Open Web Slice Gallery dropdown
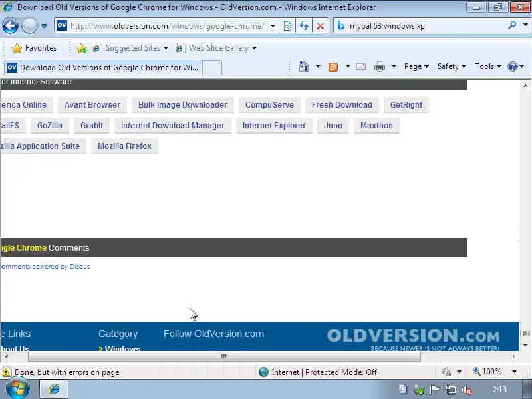This screenshot has width=532, height=399. coord(217,48)
